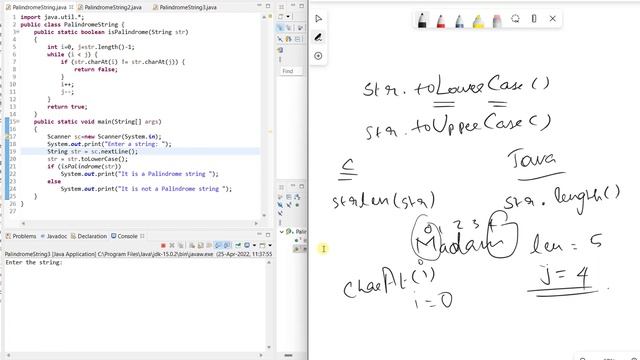Screen dimensions: 640x360
Task: Switch to PalindromeString2.java editor tab
Action: [x=110, y=7]
